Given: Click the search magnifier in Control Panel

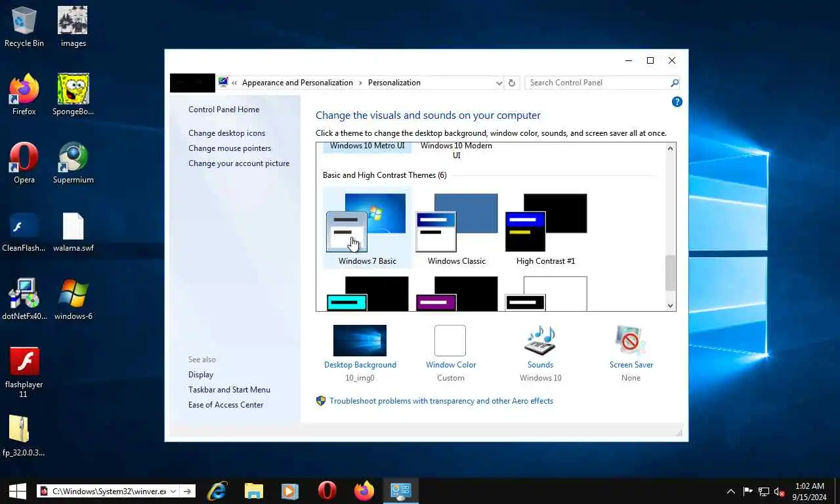Looking at the screenshot, I should coord(674,83).
